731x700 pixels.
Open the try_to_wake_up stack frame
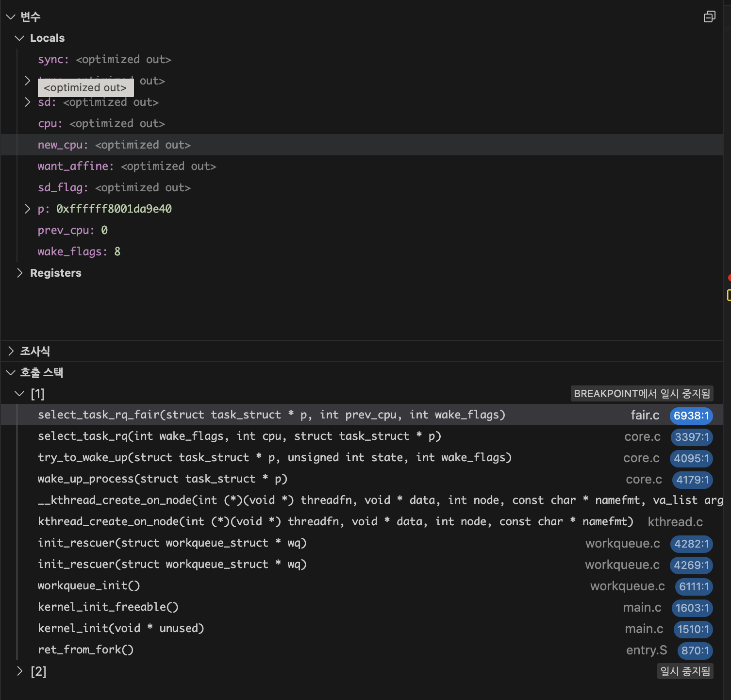[362, 457]
